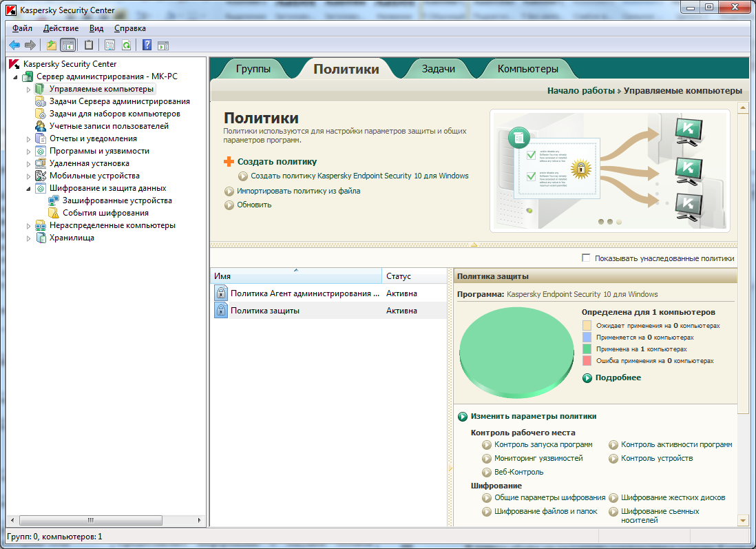
Task: Expand the Хранилища tree node
Action: [29, 238]
